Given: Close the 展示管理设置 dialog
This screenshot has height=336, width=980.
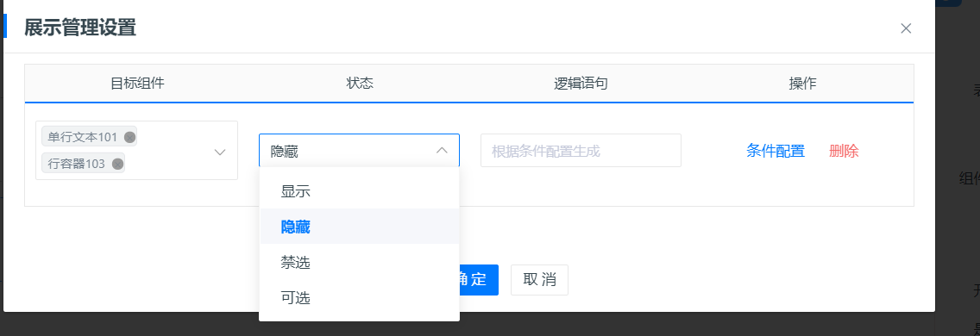Looking at the screenshot, I should 906,28.
